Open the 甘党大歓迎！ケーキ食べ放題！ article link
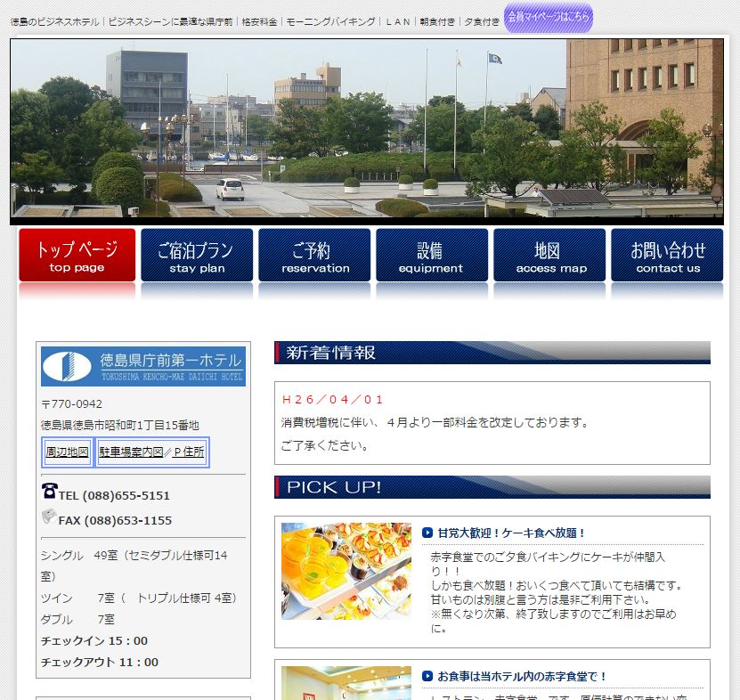 (511, 533)
